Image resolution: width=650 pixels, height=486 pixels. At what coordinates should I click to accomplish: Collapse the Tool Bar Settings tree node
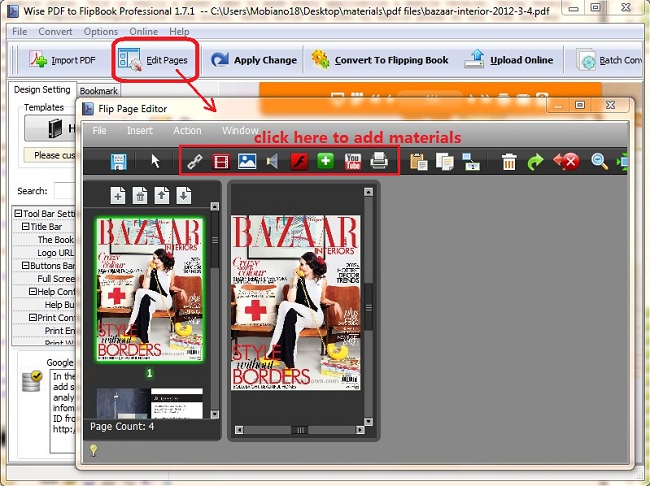tap(18, 213)
